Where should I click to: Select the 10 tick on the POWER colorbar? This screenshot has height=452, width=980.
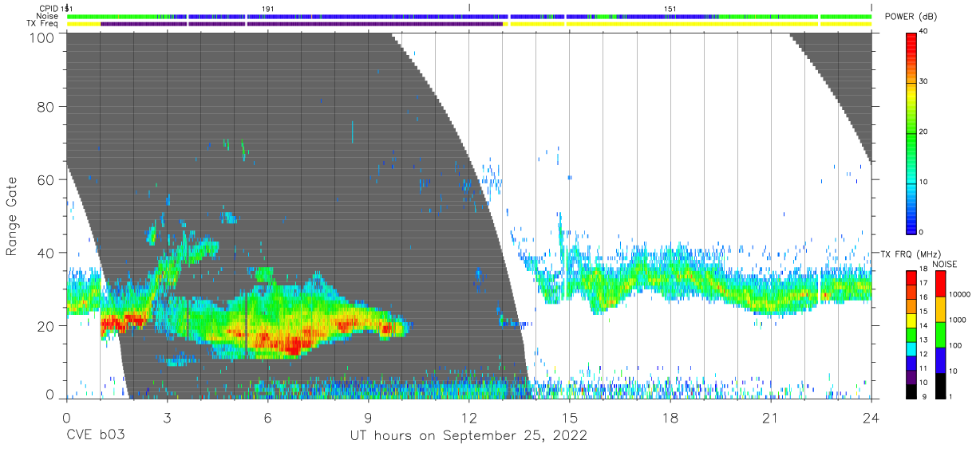tap(923, 183)
